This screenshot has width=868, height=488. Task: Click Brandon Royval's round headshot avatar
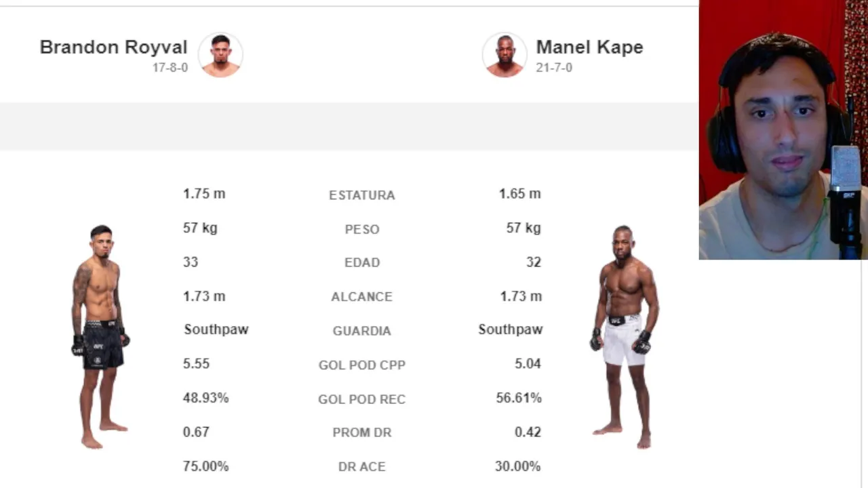pos(220,55)
